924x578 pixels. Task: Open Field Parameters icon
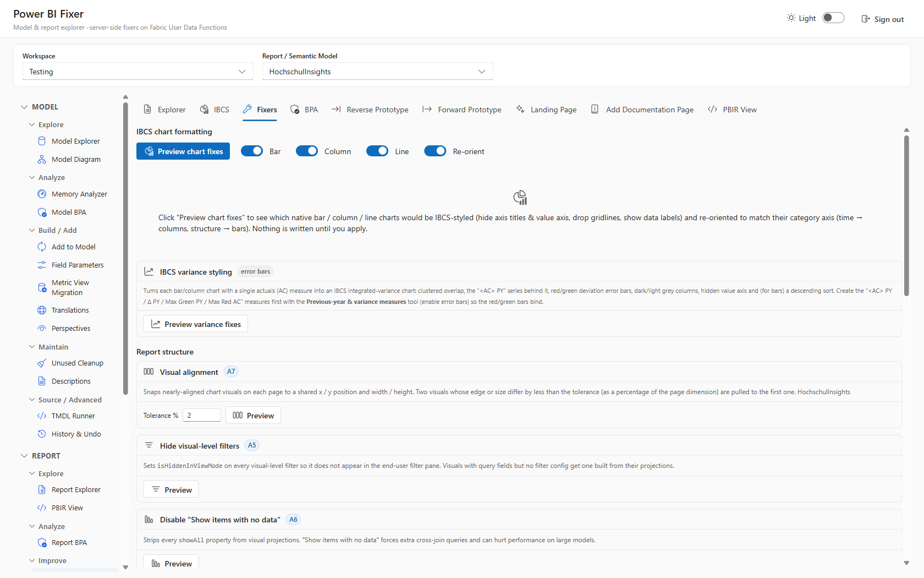42,265
